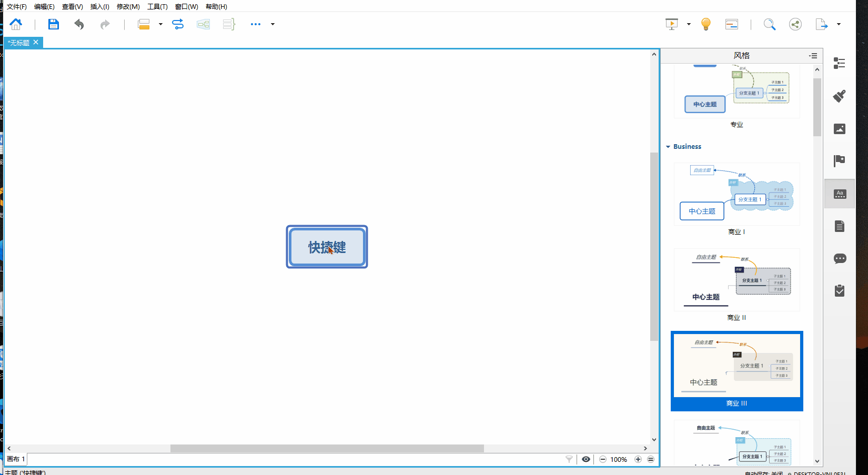
Task: Open the markers flag panel
Action: point(840,161)
